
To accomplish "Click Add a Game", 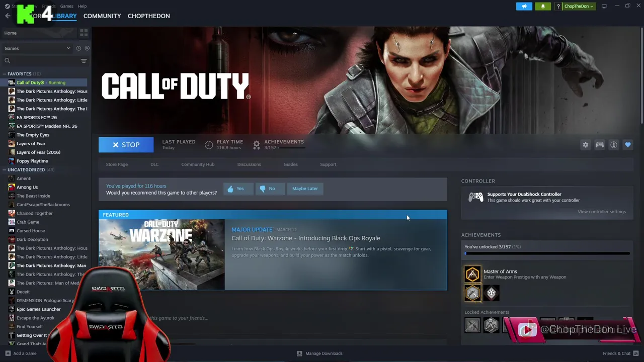I will (21, 353).
